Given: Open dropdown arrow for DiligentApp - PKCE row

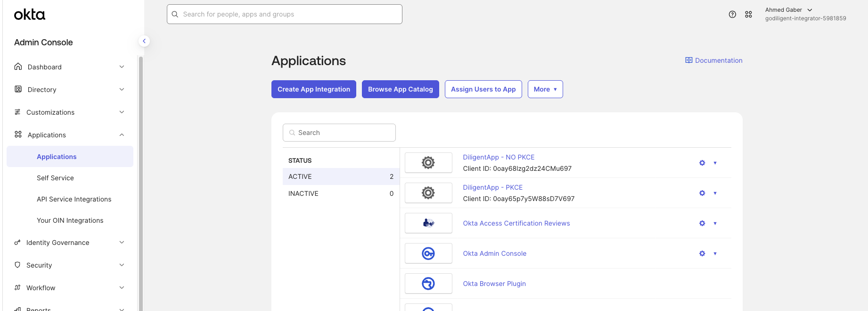Looking at the screenshot, I should click(x=715, y=193).
